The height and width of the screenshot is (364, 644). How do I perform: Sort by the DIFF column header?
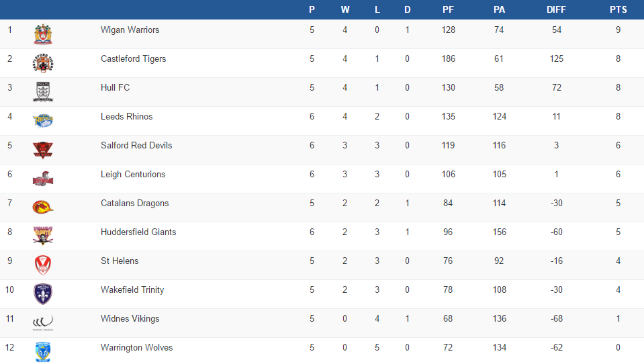557,9
